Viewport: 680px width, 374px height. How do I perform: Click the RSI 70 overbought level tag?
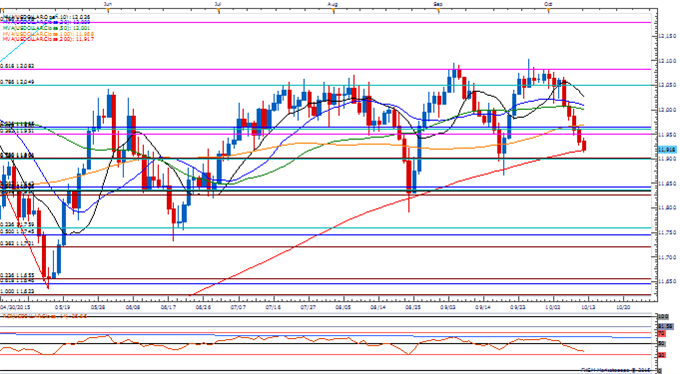(x=662, y=333)
